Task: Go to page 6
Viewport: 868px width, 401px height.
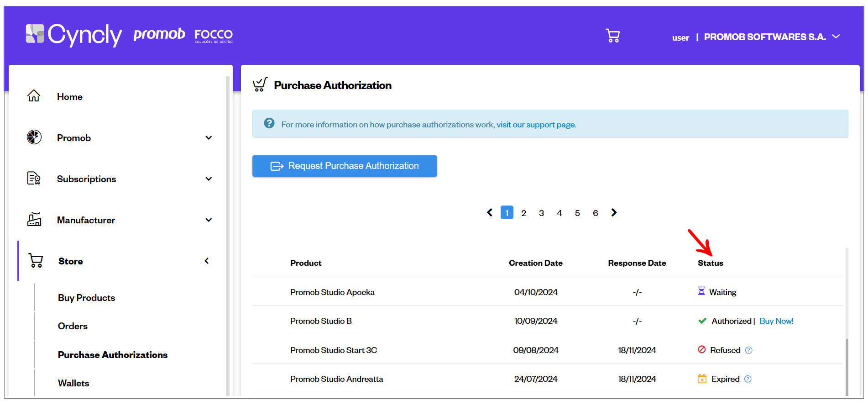Action: coord(596,213)
